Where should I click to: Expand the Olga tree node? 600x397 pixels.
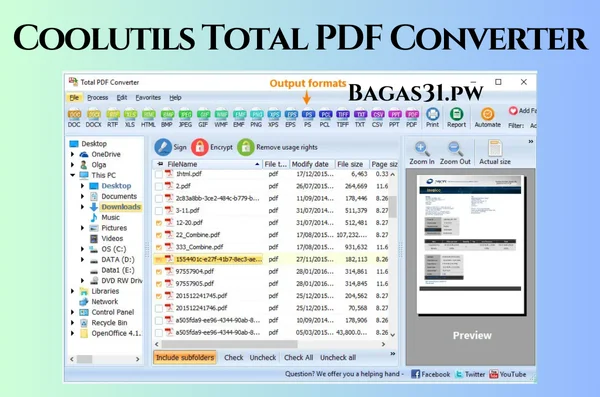(72, 165)
